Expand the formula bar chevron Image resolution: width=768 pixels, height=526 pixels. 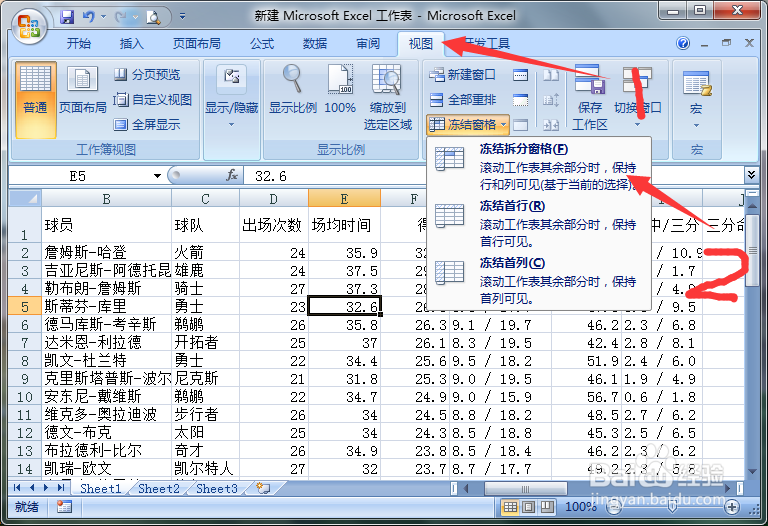(751, 174)
